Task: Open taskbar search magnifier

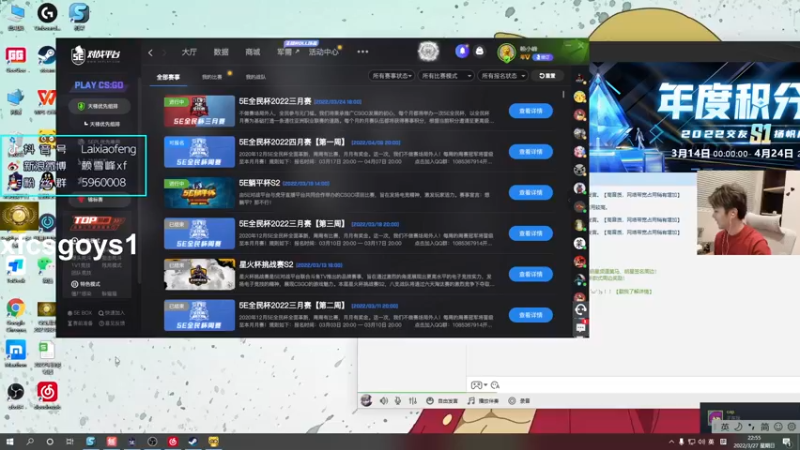Action: point(30,442)
